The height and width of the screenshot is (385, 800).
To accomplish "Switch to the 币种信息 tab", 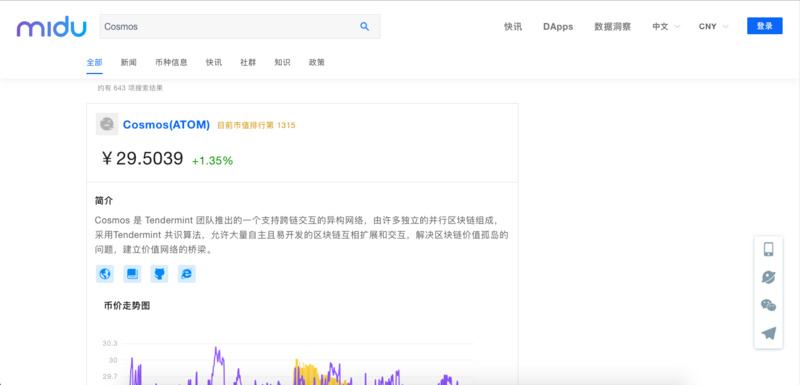I will click(171, 62).
